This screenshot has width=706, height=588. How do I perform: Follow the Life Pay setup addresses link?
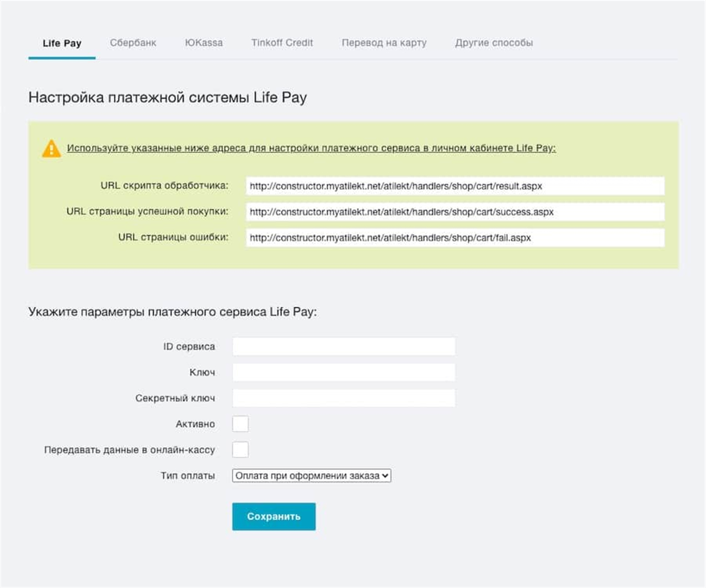tap(312, 148)
